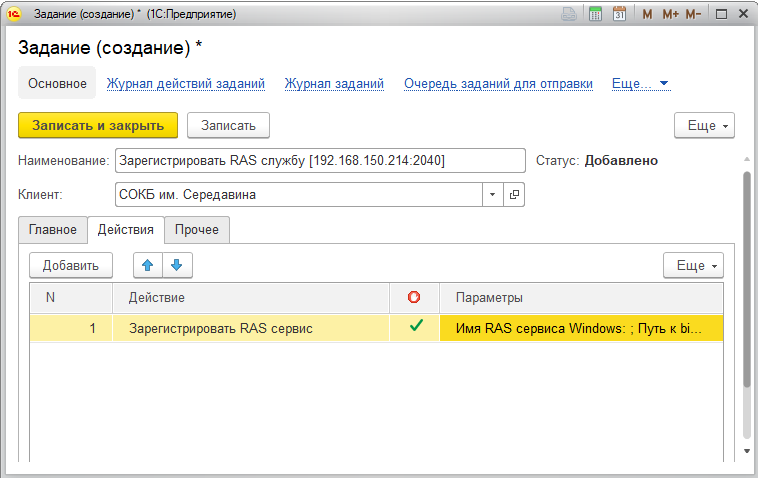Open the Еще menu above actions table
Screen dimensions: 758x478
[x=693, y=265]
